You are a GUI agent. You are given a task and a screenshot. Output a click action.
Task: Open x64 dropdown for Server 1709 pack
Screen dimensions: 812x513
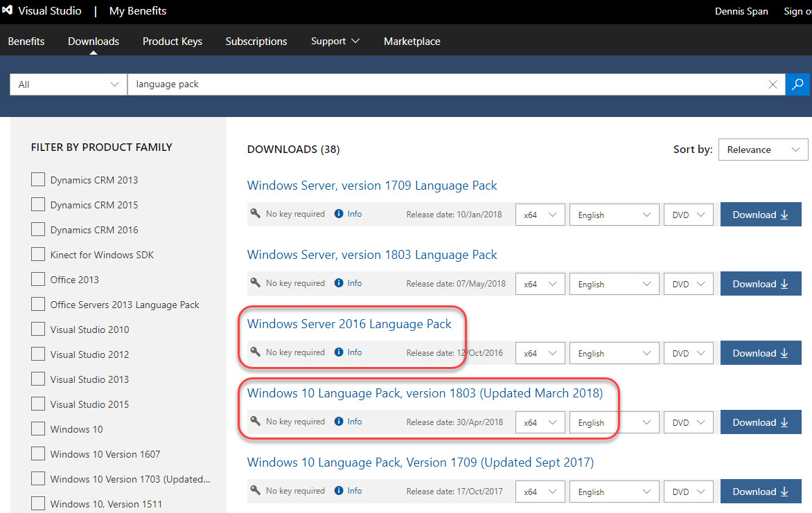coord(540,215)
